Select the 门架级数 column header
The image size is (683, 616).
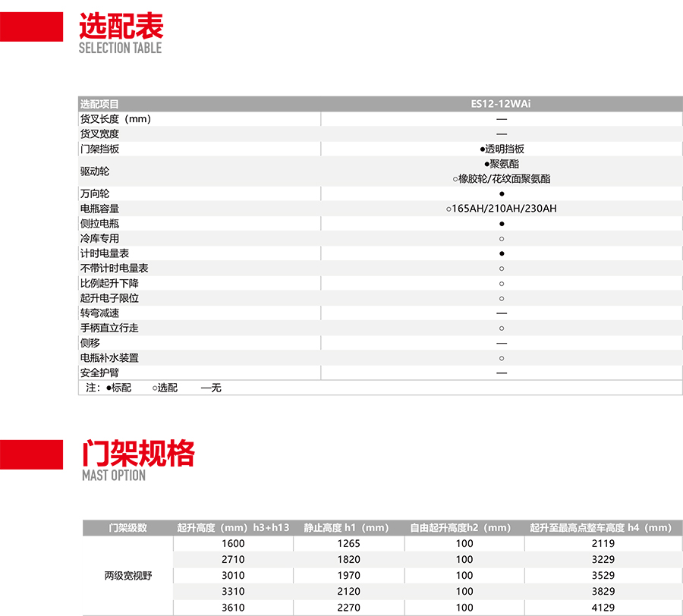127,528
